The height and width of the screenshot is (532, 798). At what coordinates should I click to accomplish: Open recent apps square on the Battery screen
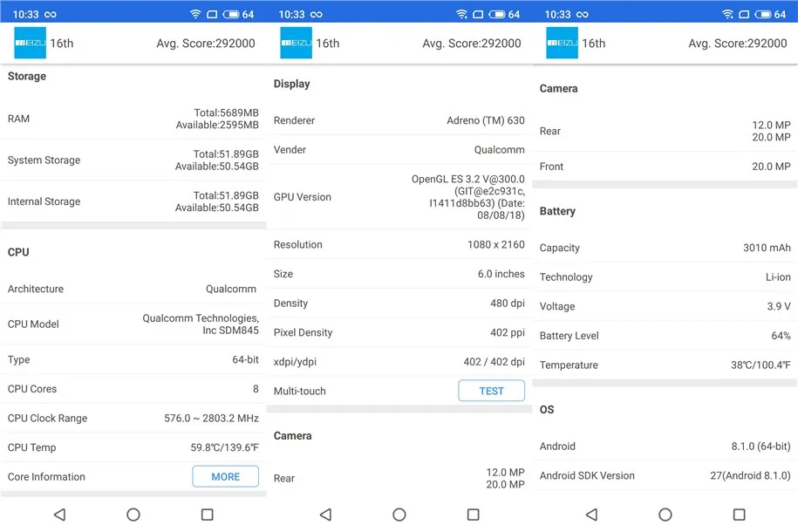point(740,515)
